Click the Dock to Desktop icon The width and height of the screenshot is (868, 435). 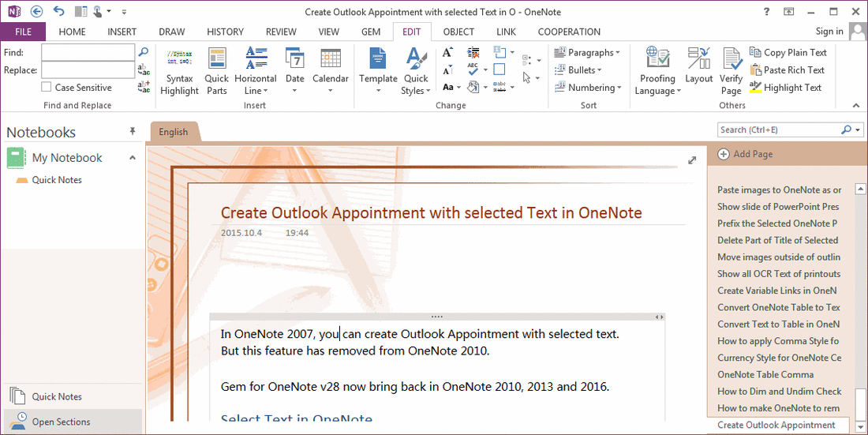81,11
